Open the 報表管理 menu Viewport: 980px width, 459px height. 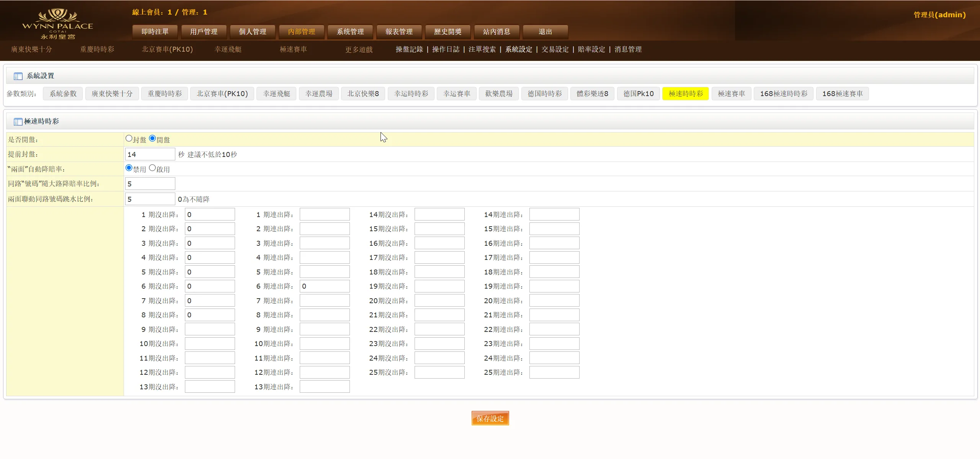[x=399, y=32]
